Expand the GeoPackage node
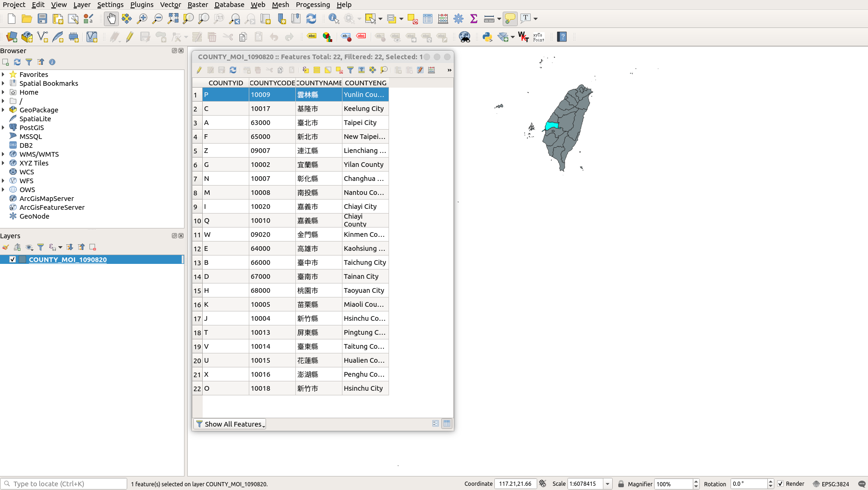The width and height of the screenshot is (868, 490). 3,110
